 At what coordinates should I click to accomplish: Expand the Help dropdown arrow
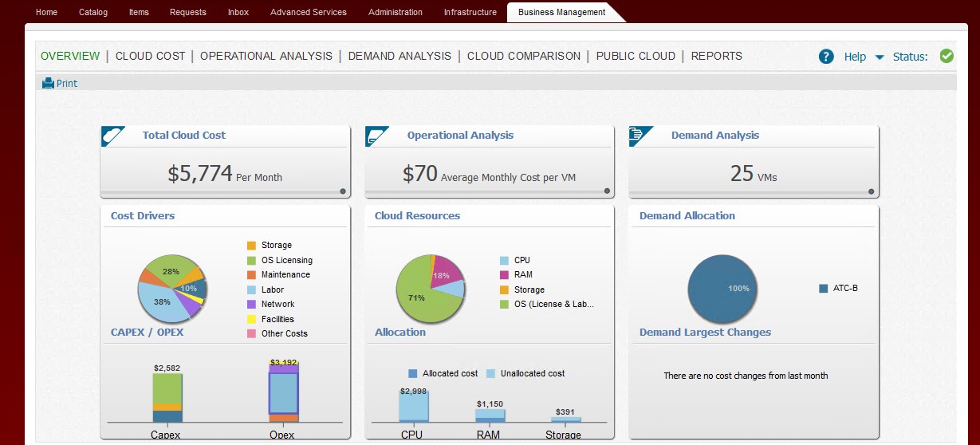880,57
